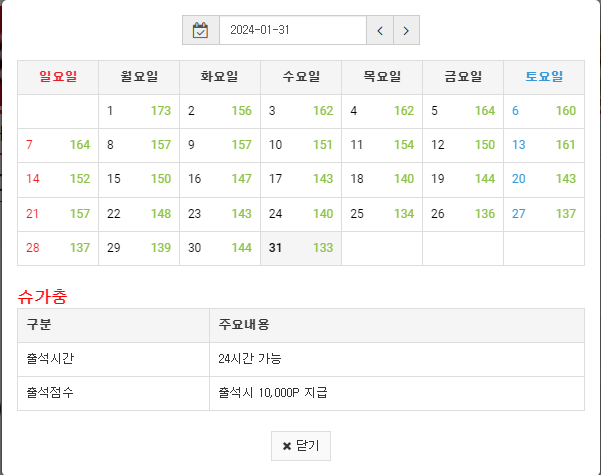Click the 수요일 column header
The image size is (601, 475).
pos(301,77)
